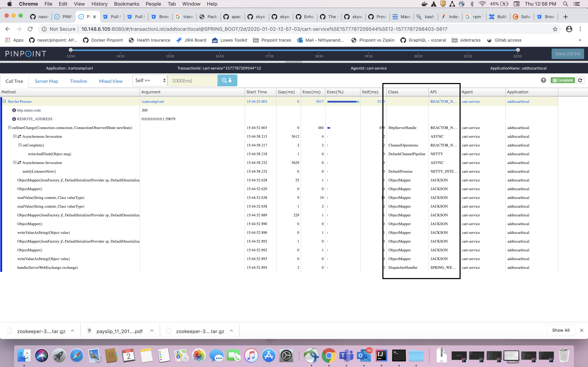
Task: Click the Spotlight search icon in the menu bar
Action: click(565, 4)
